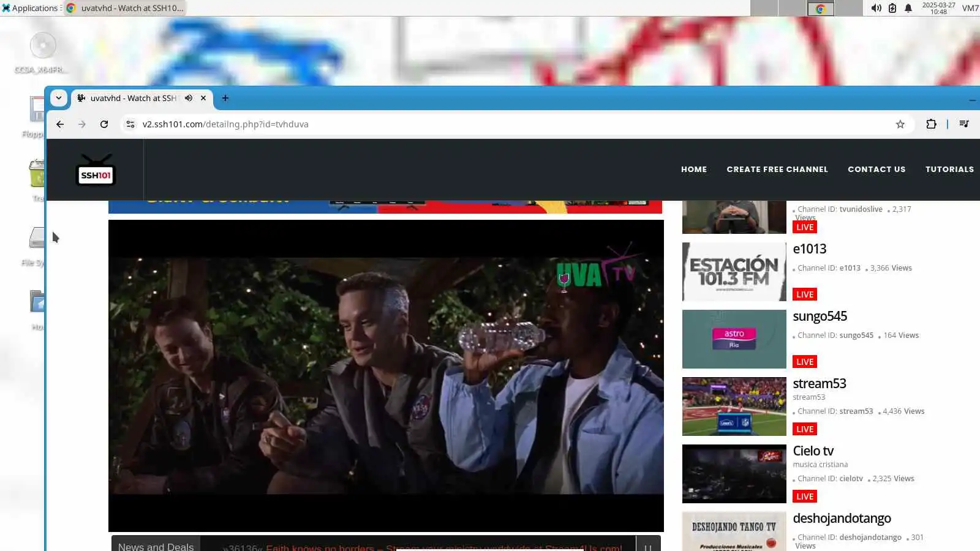Image resolution: width=980 pixels, height=551 pixels.
Task: Select uvatvhd Chrome window in taskbar
Action: tap(125, 8)
